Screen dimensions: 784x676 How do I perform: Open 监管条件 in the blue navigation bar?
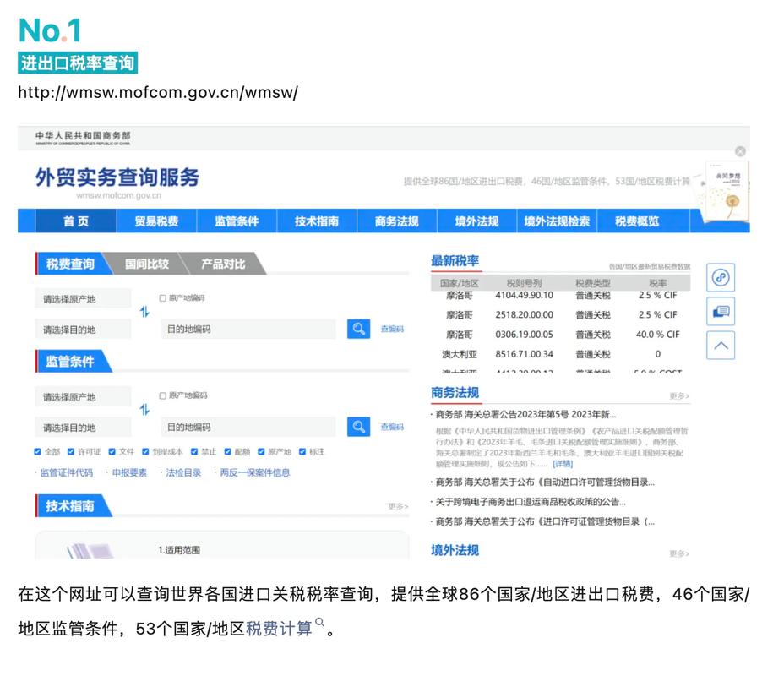237,221
